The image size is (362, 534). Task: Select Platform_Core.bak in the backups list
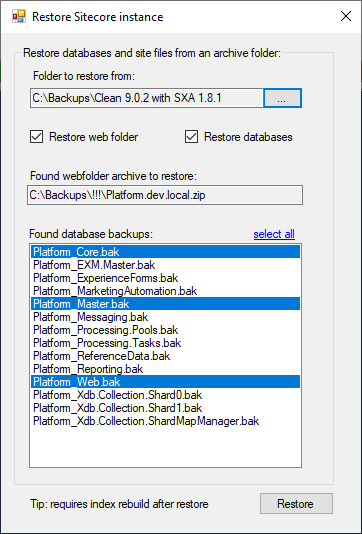(x=166, y=252)
